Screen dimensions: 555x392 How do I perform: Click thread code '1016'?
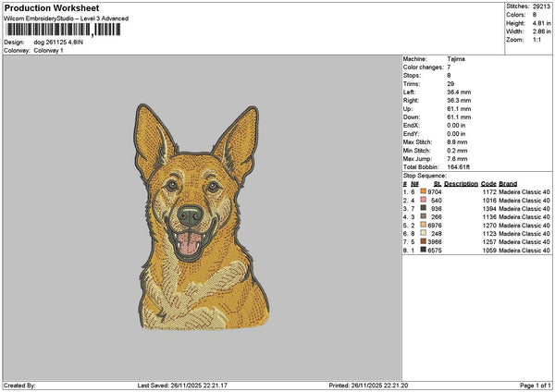[x=490, y=201]
